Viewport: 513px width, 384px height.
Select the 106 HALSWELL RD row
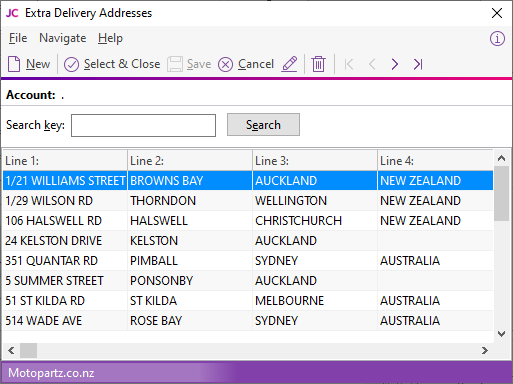point(248,221)
